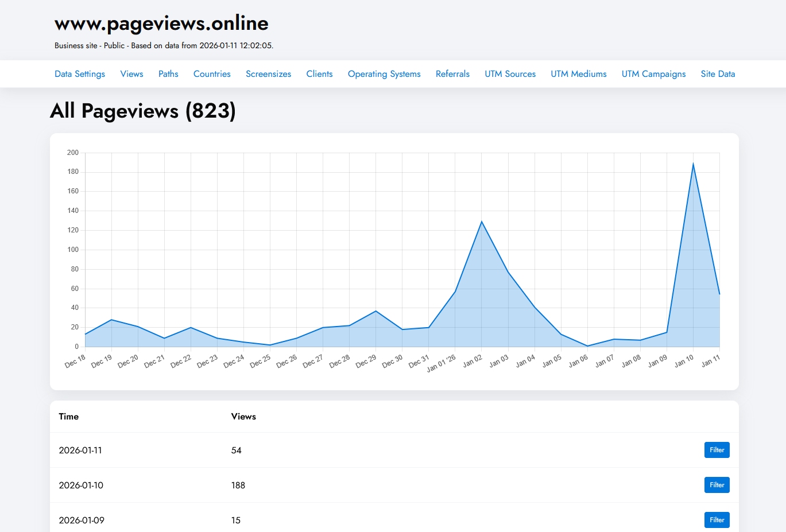Image resolution: width=786 pixels, height=532 pixels.
Task: Filter pageviews for 2026-01-09
Action: (717, 519)
